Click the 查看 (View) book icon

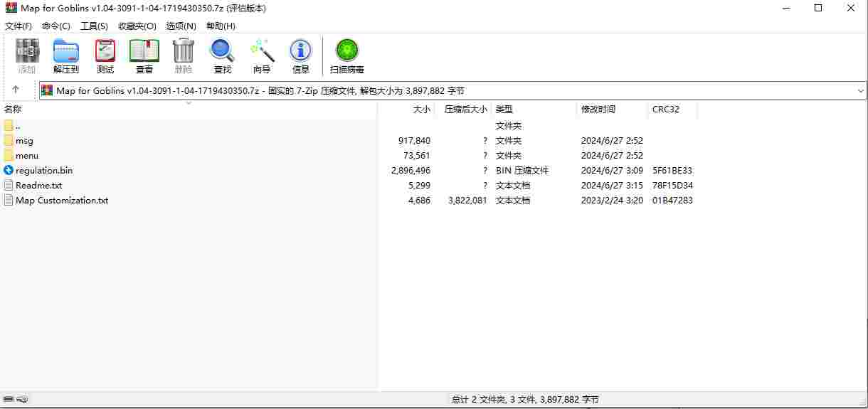pyautogui.click(x=144, y=52)
